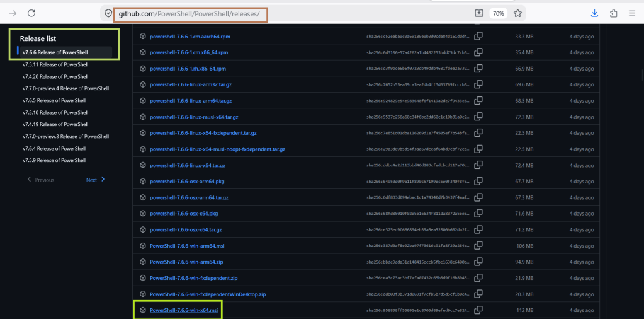Copy sha256 for osx-arm64.tar.gz asset

tap(478, 197)
